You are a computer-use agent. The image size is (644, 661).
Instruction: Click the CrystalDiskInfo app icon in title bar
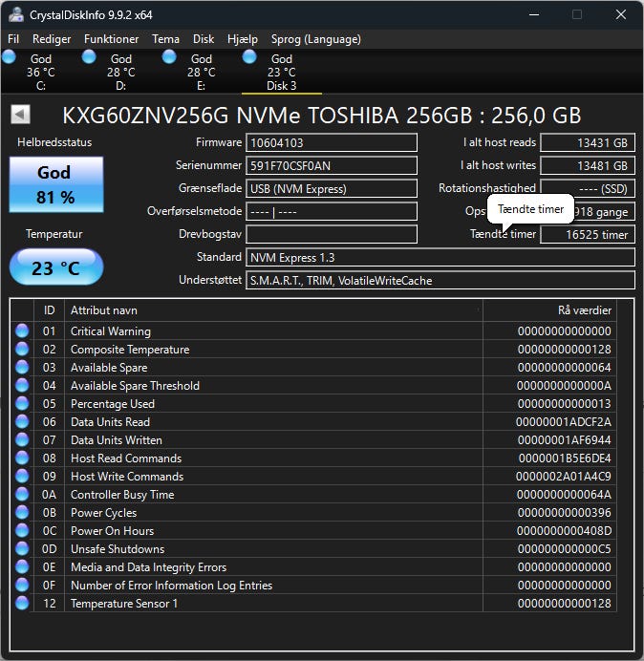coord(15,14)
